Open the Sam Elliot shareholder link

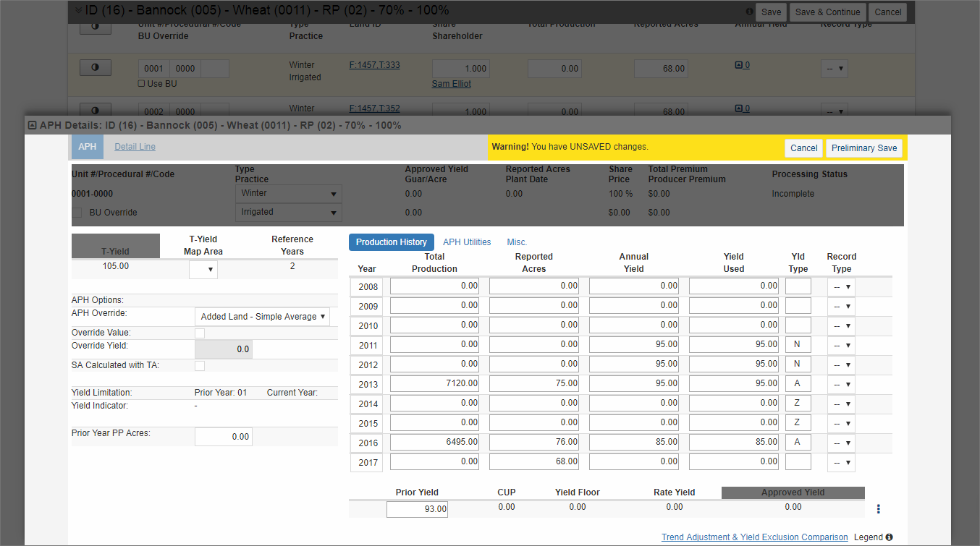coord(452,84)
